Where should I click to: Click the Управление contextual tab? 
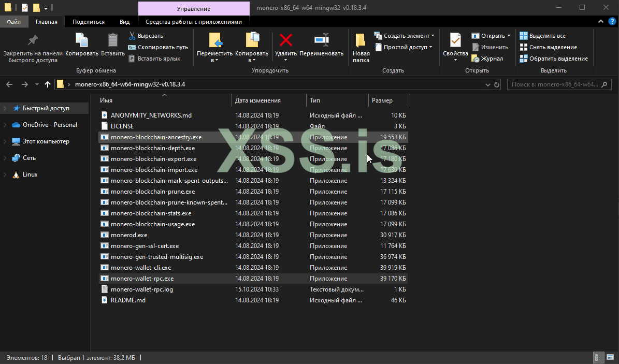coord(193,8)
